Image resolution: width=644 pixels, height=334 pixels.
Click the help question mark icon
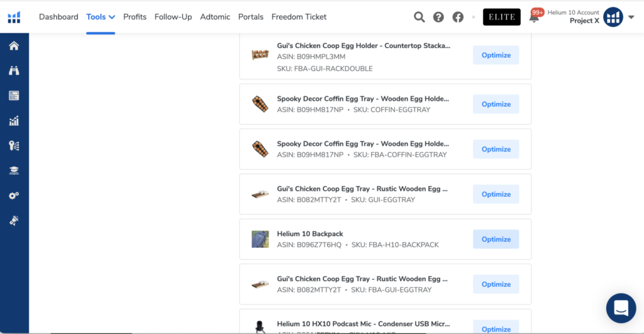(x=438, y=17)
